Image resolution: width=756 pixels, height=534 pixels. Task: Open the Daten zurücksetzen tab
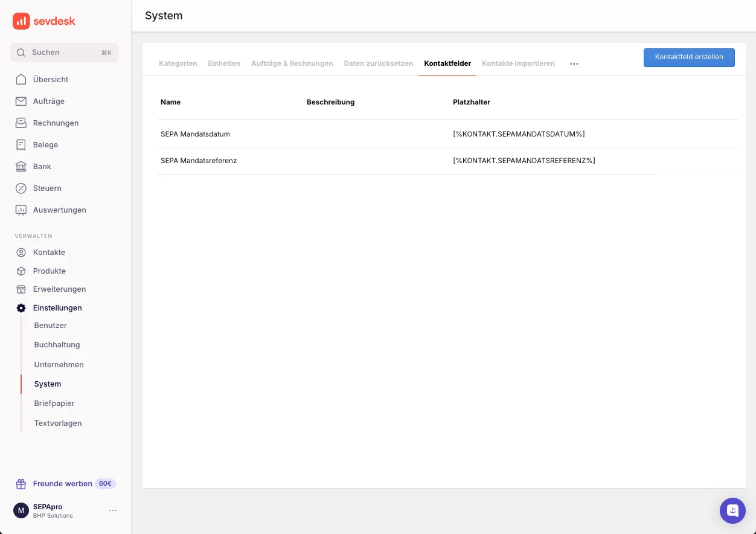378,63
